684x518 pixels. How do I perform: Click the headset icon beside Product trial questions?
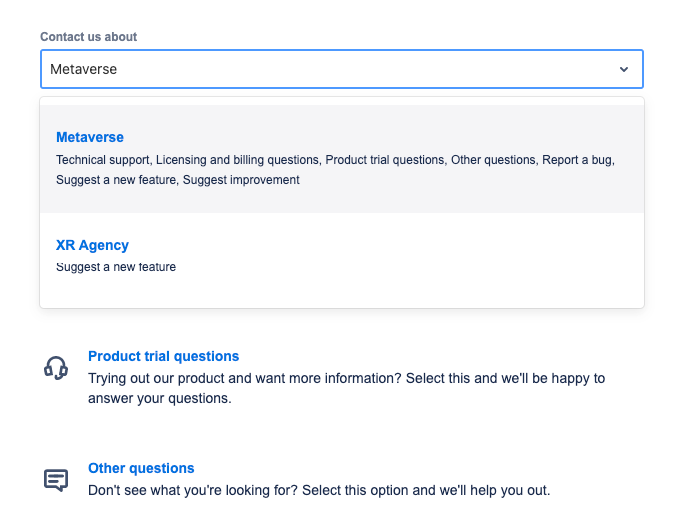pos(56,368)
